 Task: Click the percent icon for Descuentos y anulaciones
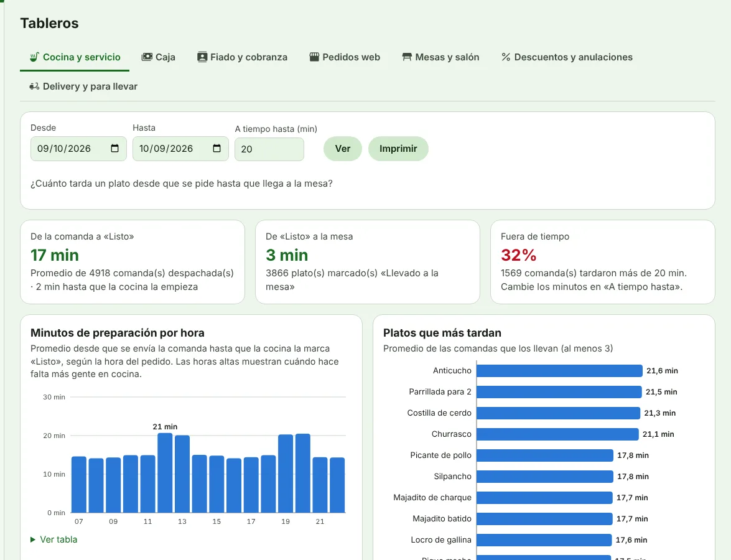point(506,57)
